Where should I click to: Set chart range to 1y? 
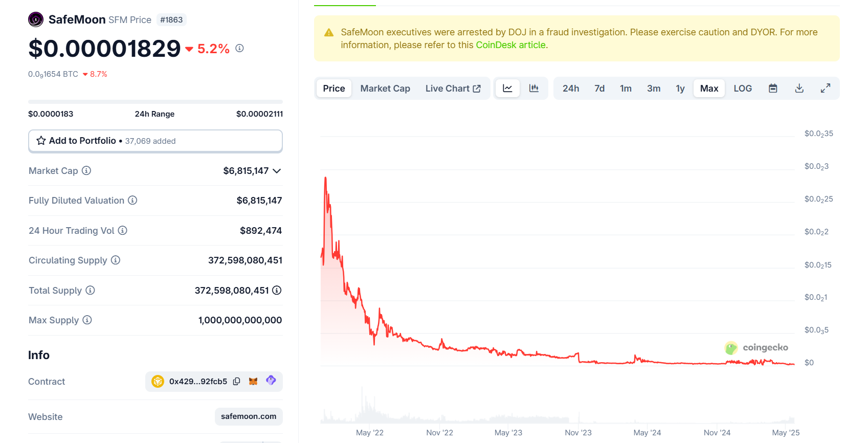tap(680, 88)
